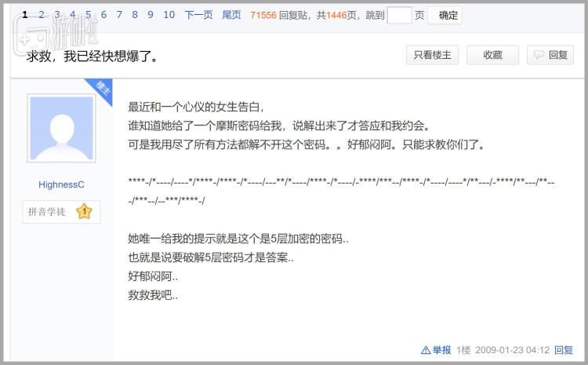Go to page 9 of the thread
Viewport: 588px width, 365px height.
(151, 15)
